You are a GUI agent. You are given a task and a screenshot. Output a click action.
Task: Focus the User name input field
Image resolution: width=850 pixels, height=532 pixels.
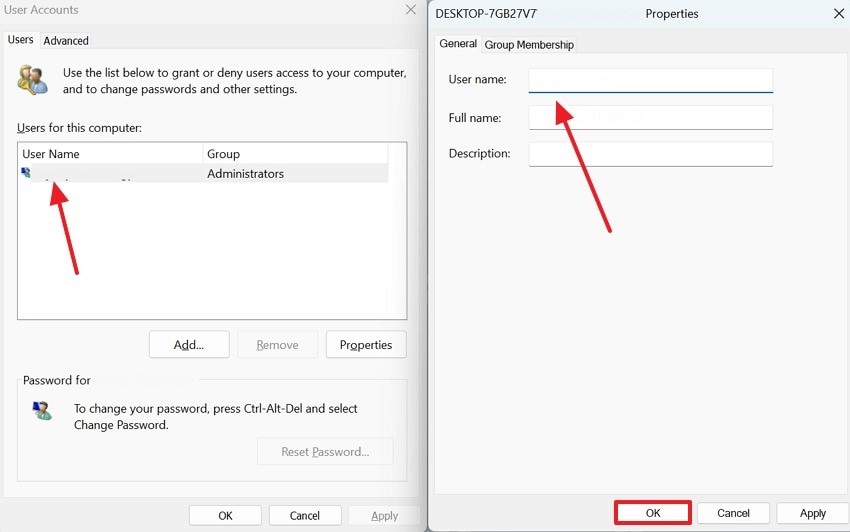[651, 80]
